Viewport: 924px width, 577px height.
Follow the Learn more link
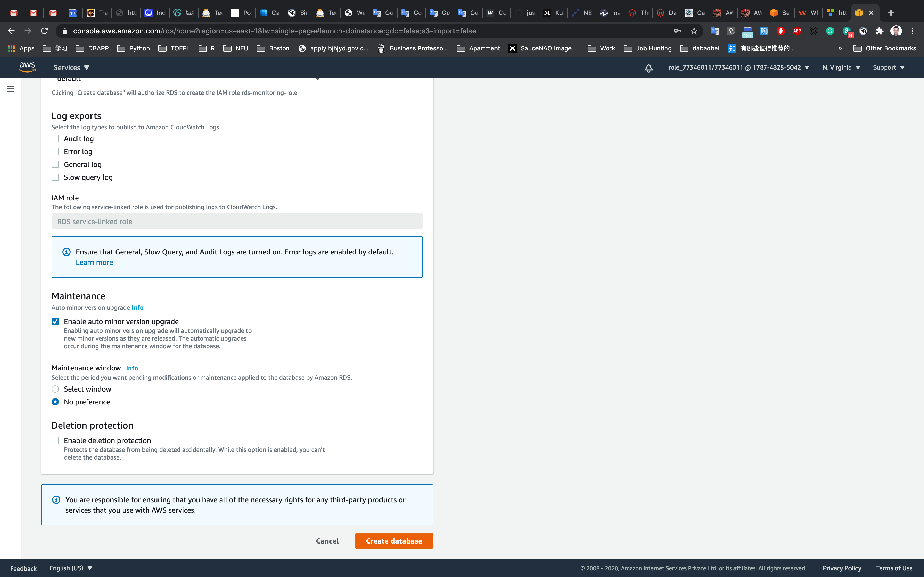pyautogui.click(x=94, y=262)
